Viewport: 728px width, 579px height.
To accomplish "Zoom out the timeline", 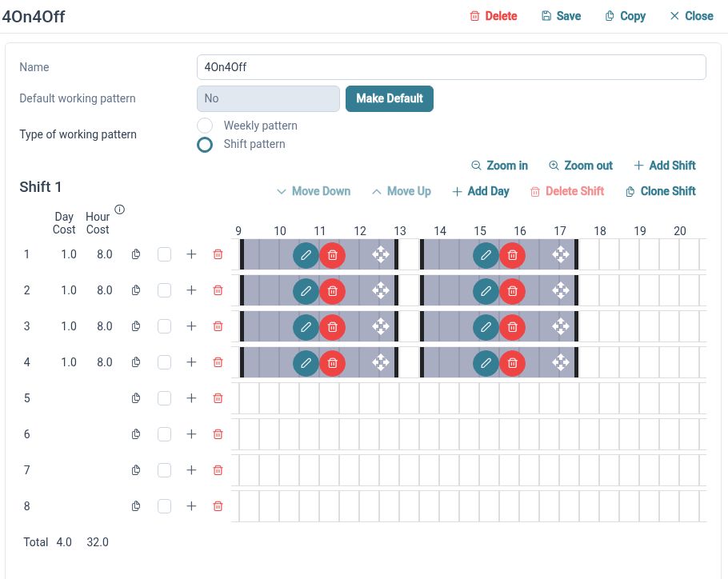I will [x=580, y=166].
